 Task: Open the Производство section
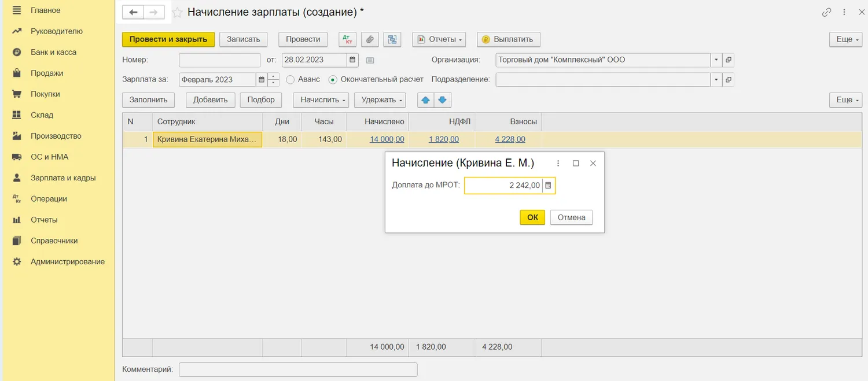click(x=56, y=136)
